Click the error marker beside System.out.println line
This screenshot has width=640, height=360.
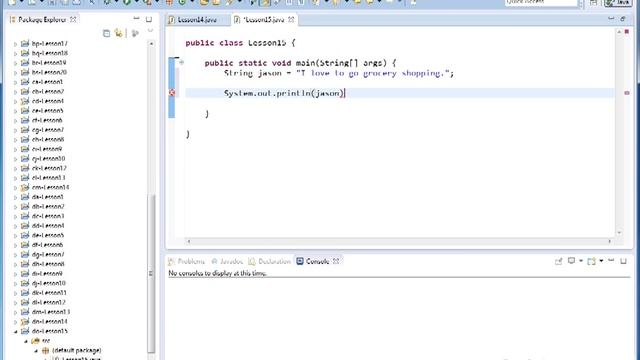[172, 93]
